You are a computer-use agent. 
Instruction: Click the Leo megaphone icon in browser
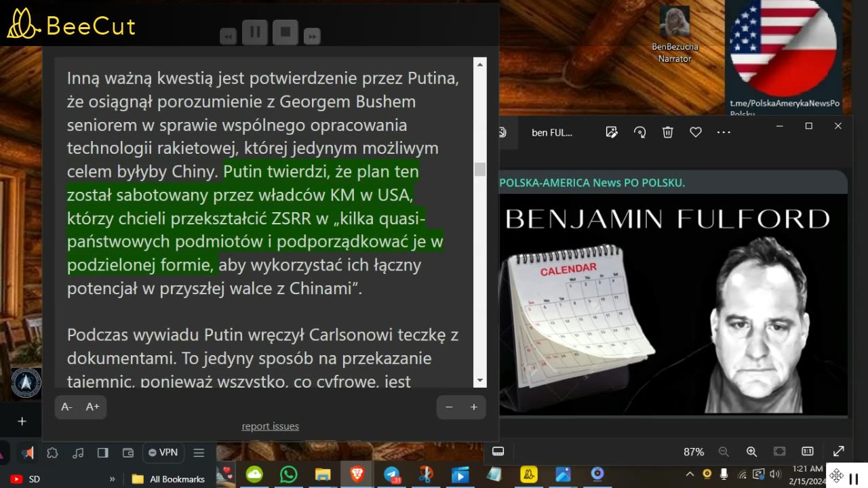coord(27,453)
